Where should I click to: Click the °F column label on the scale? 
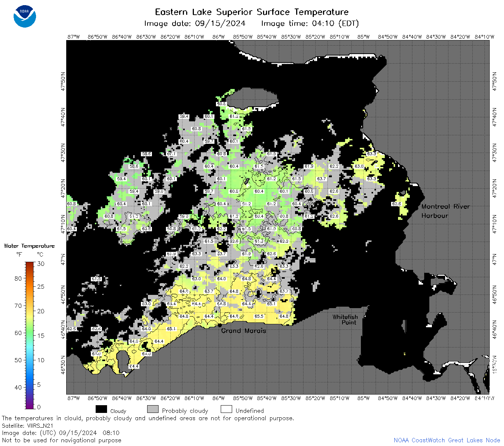(x=19, y=254)
